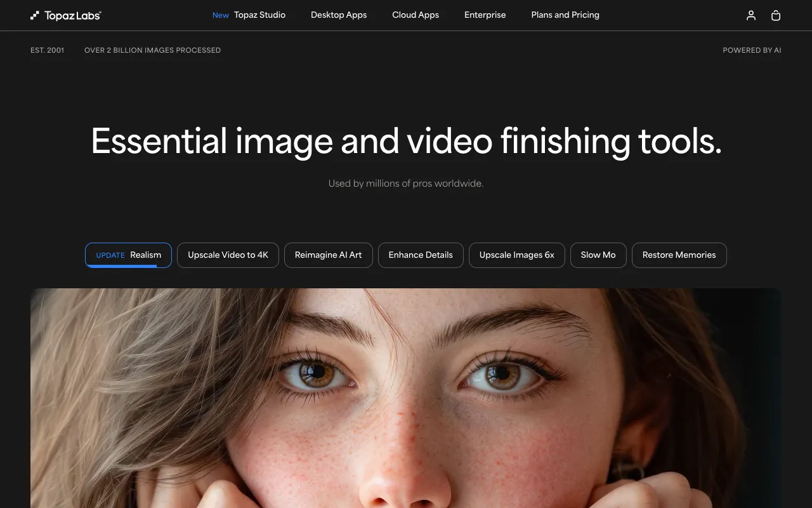Viewport: 812px width, 508px height.
Task: Select the Upscale Images 6x pill
Action: [x=516, y=255]
